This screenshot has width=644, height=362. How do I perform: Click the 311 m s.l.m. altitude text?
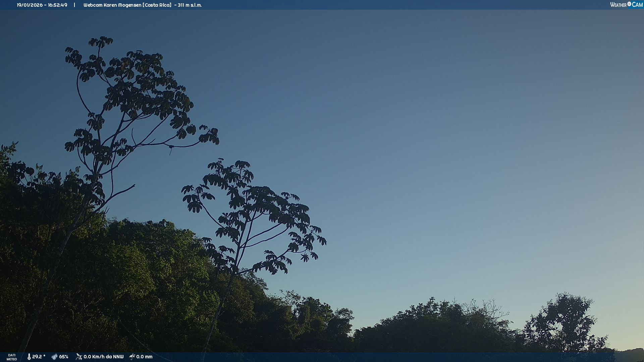pyautogui.click(x=190, y=5)
